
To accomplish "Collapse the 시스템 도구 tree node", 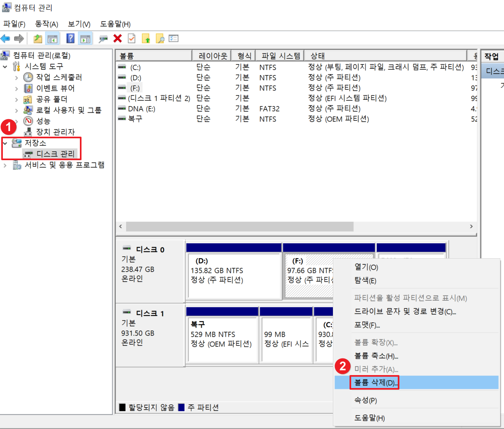I will (x=4, y=66).
